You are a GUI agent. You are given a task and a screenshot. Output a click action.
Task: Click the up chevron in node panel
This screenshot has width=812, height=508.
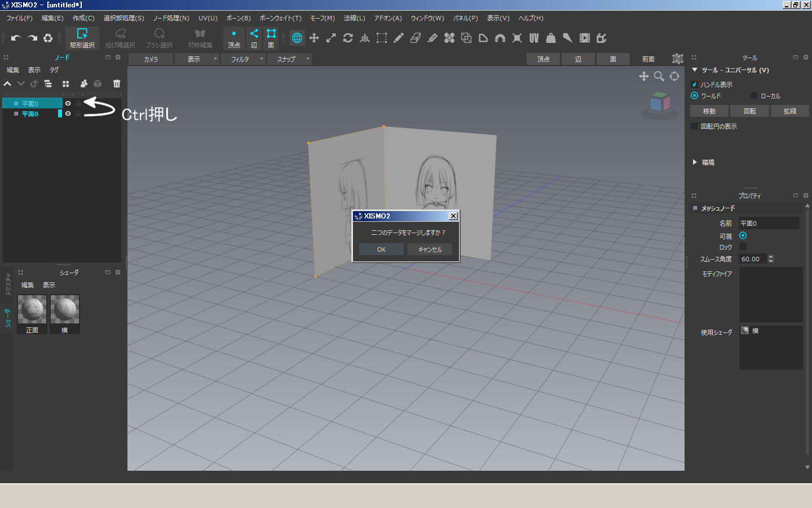click(x=7, y=84)
